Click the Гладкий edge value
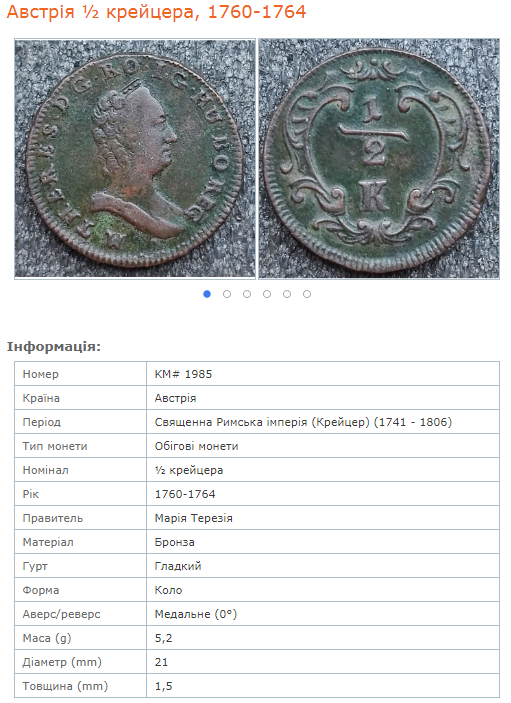 pyautogui.click(x=178, y=566)
